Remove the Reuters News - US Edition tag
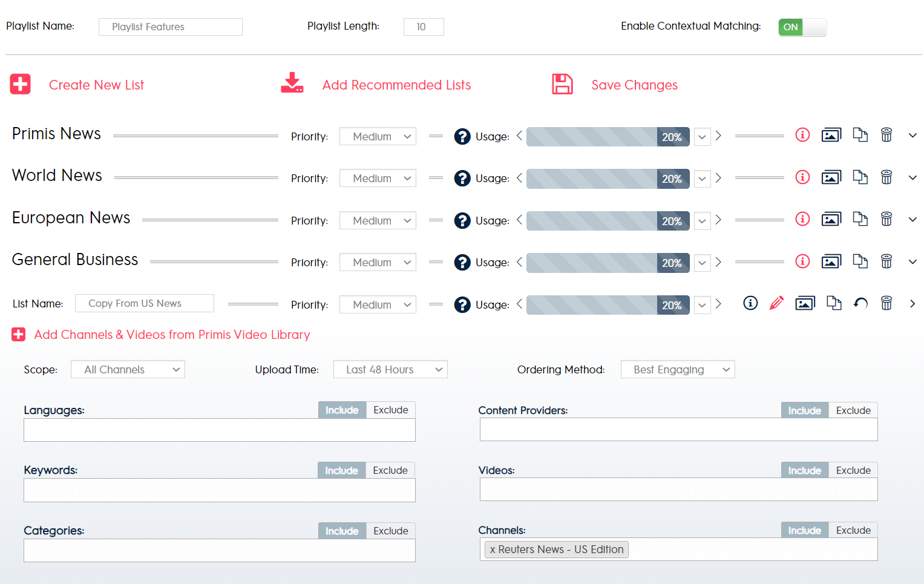This screenshot has height=584, width=924. pos(493,550)
